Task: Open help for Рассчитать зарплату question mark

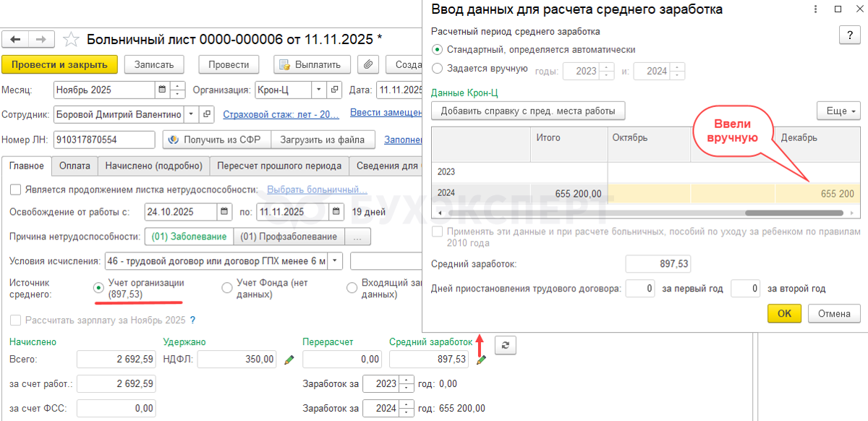Action: pyautogui.click(x=193, y=320)
